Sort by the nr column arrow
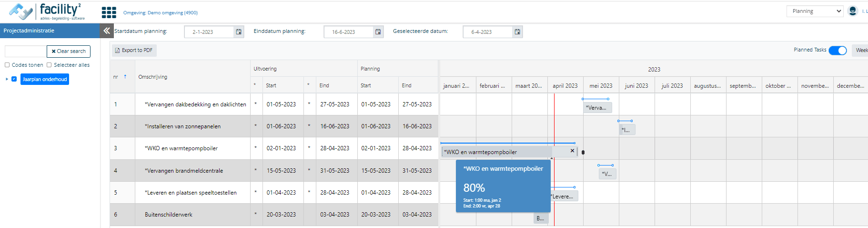868x228 pixels. pyautogui.click(x=125, y=76)
